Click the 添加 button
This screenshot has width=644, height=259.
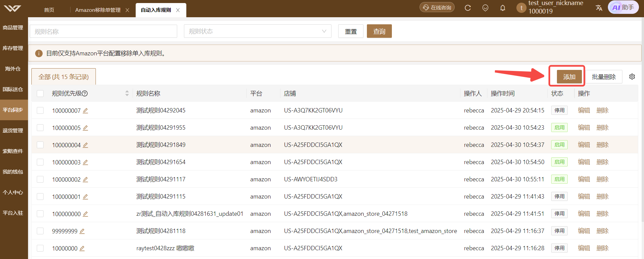569,77
